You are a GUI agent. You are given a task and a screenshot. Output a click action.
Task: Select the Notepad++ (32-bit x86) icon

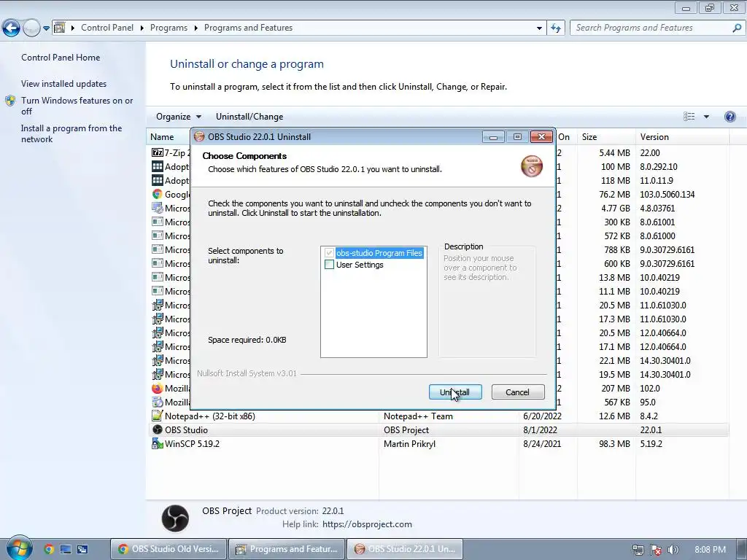158,416
